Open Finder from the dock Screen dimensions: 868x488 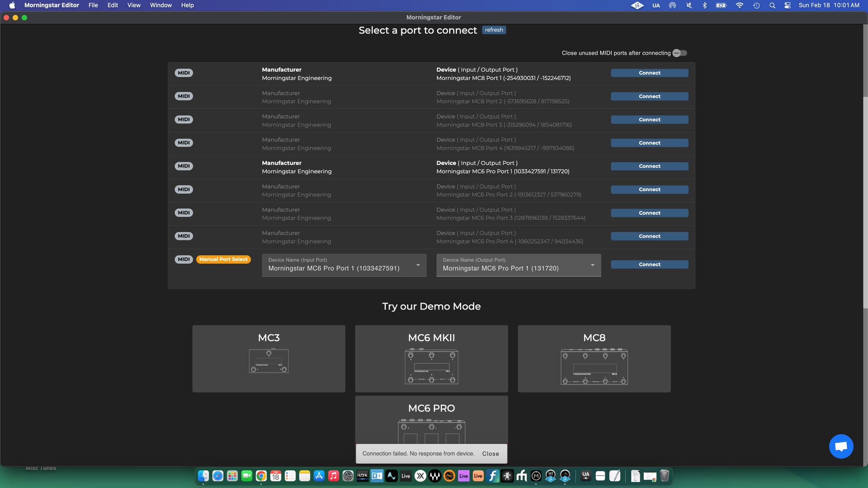tap(203, 476)
